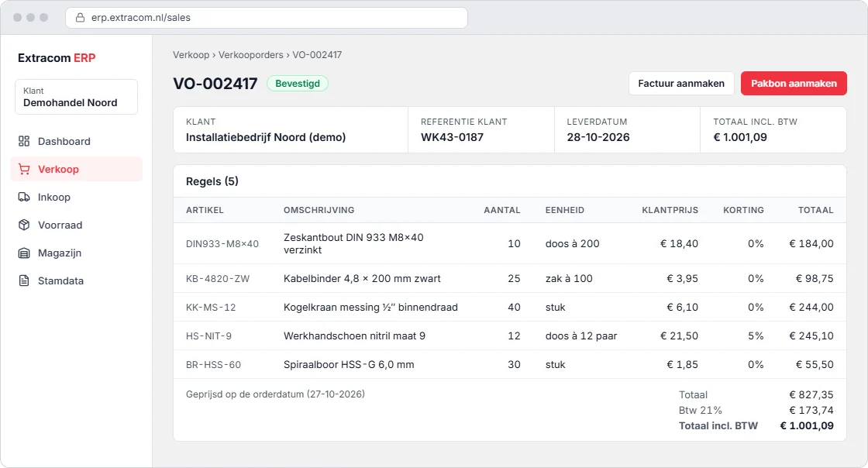The height and width of the screenshot is (468, 868).
Task: Click the subtotal € 827,35
Action: pyautogui.click(x=811, y=395)
